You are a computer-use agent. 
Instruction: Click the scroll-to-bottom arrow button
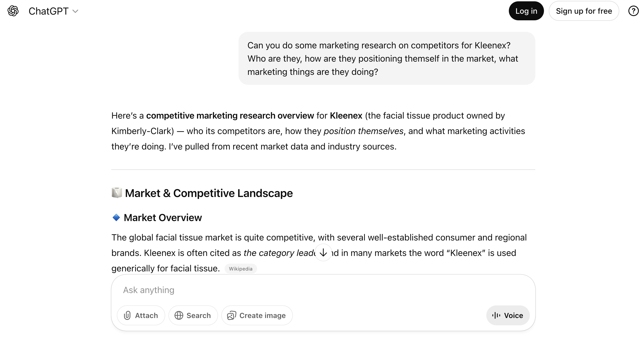(323, 252)
